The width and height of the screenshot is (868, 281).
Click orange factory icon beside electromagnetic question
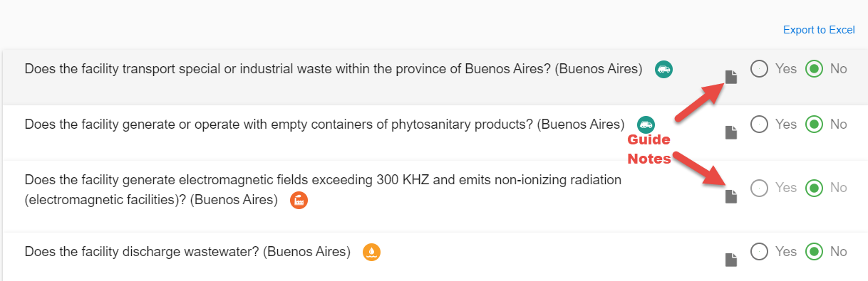[299, 200]
